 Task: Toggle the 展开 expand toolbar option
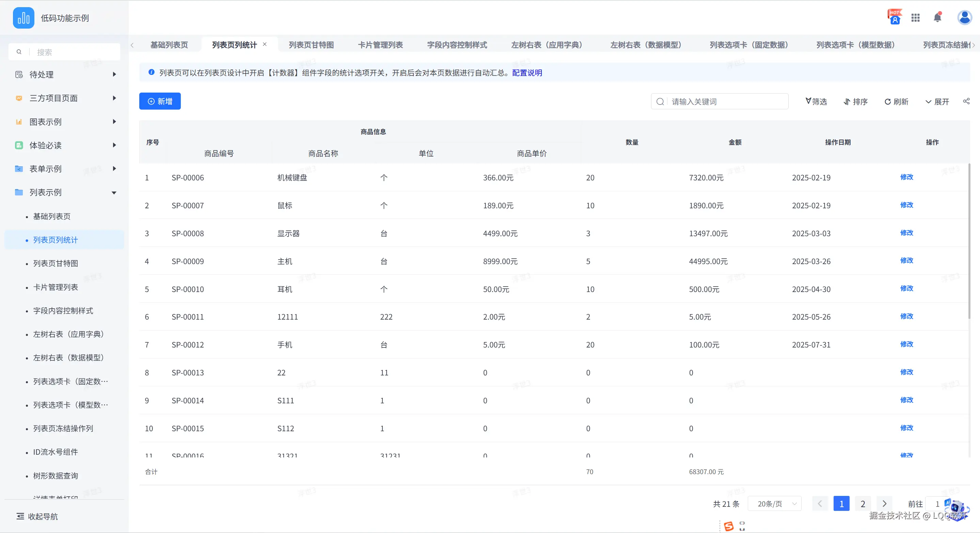click(937, 101)
